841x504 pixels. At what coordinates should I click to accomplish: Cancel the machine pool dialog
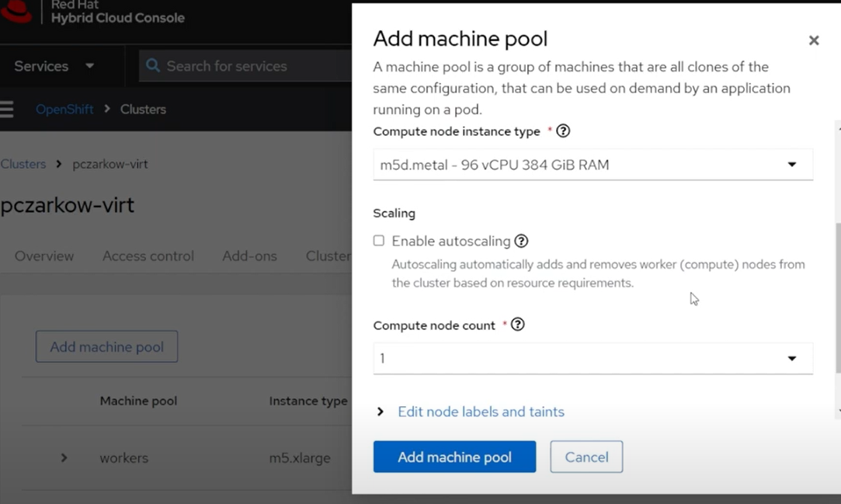click(x=586, y=457)
